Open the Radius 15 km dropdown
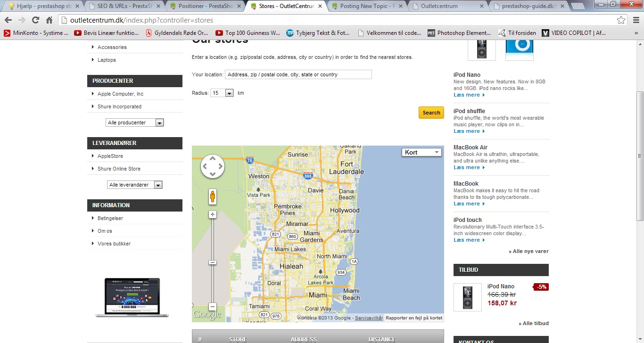The height and width of the screenshot is (343, 644). coord(222,93)
